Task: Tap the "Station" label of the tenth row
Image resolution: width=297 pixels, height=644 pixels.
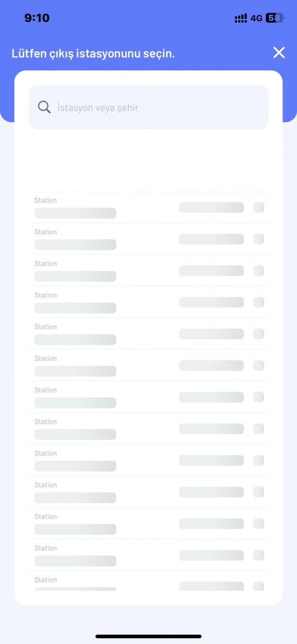Action: (x=46, y=485)
